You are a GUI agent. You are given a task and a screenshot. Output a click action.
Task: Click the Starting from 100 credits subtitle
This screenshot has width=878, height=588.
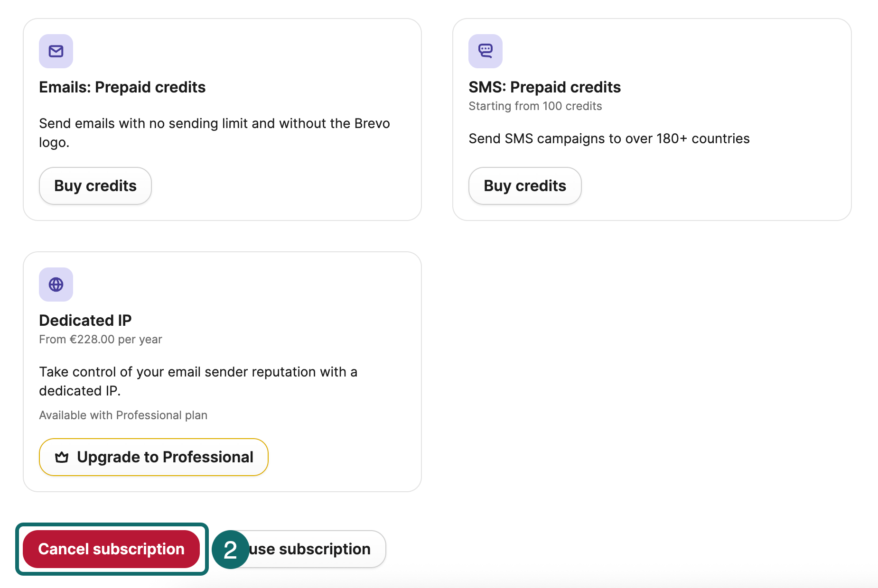(x=535, y=106)
